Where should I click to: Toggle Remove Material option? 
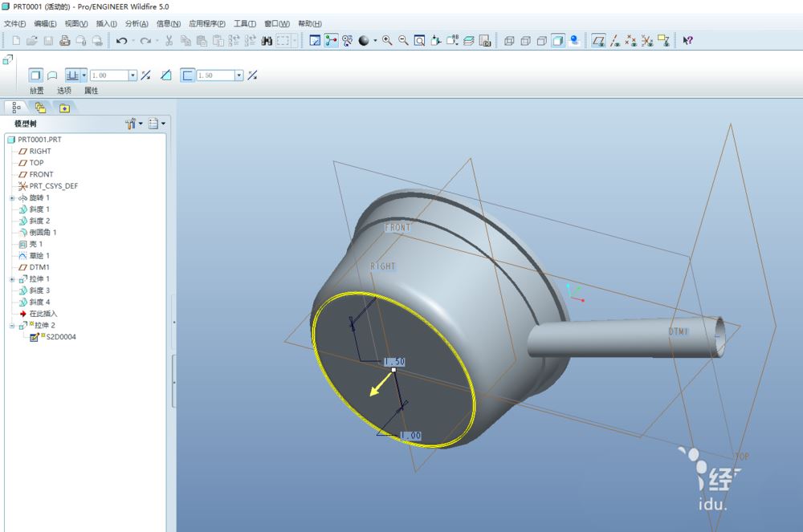point(165,75)
